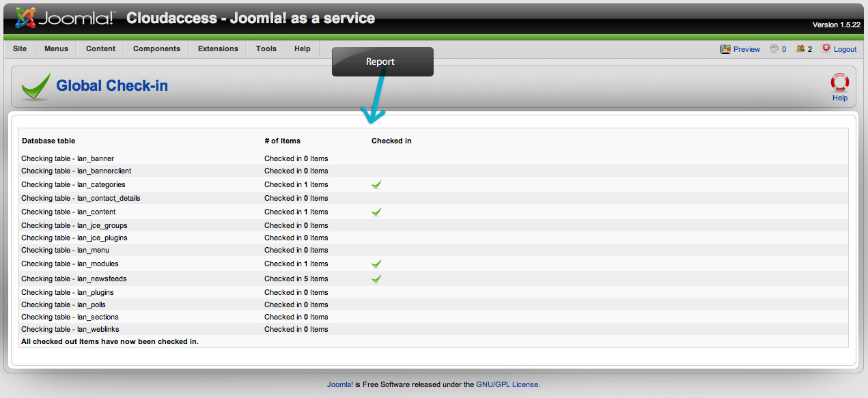Open the Components menu
The height and width of the screenshot is (398, 868).
click(157, 49)
